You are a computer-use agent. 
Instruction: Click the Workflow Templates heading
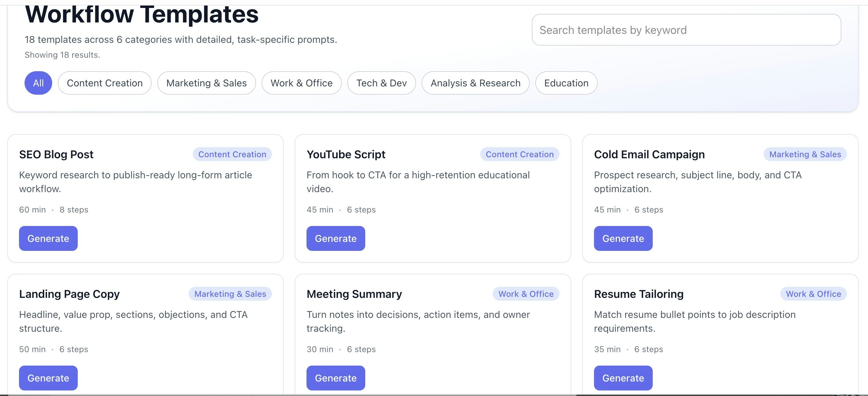pyautogui.click(x=141, y=14)
